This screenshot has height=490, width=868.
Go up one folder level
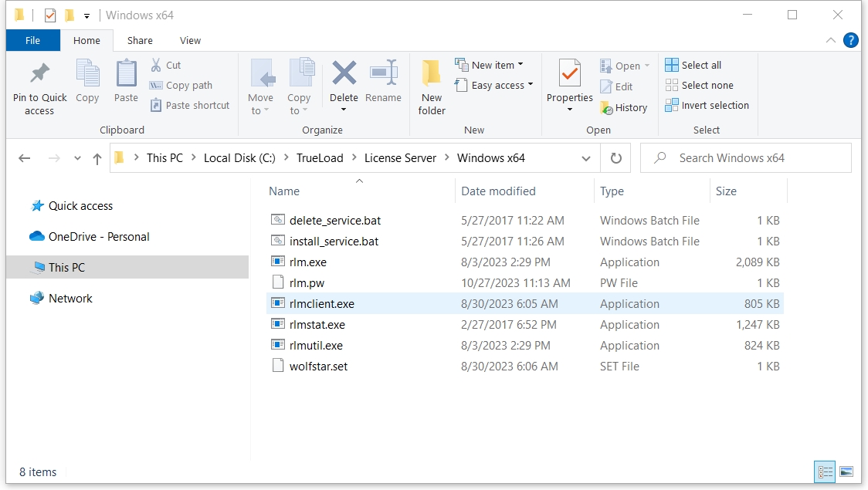[97, 158]
